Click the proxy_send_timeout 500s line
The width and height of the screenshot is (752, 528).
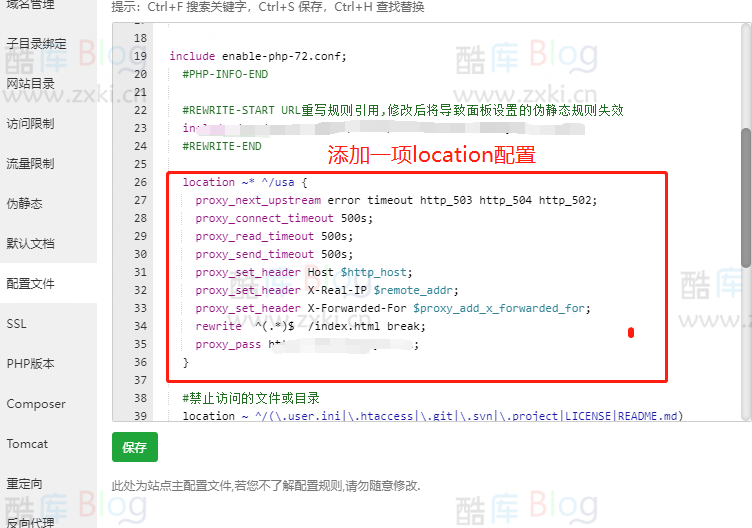[x=274, y=254]
